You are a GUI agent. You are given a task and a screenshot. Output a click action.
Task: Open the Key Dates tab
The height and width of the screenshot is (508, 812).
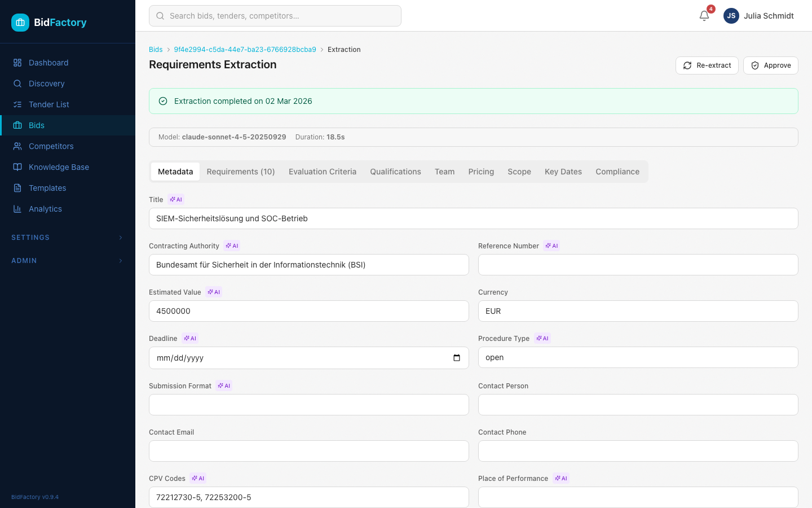[563, 172]
